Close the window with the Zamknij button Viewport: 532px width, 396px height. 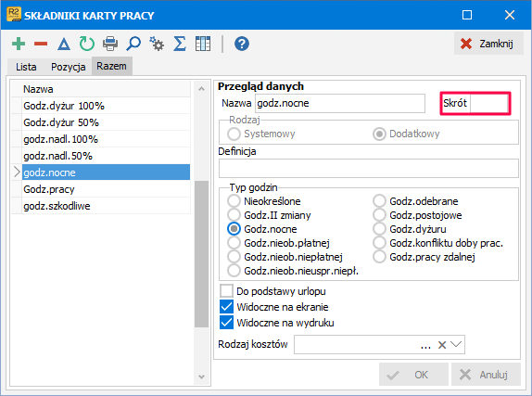tap(488, 44)
